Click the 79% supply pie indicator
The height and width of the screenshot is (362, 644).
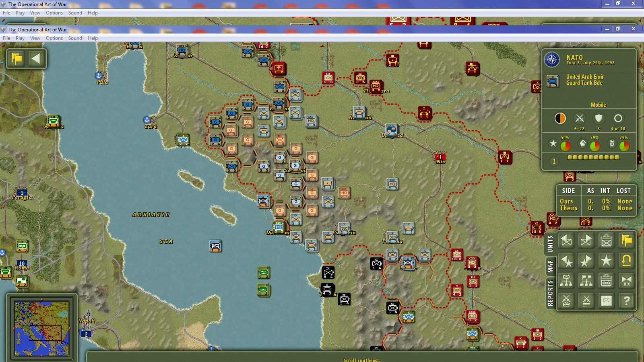tap(624, 146)
